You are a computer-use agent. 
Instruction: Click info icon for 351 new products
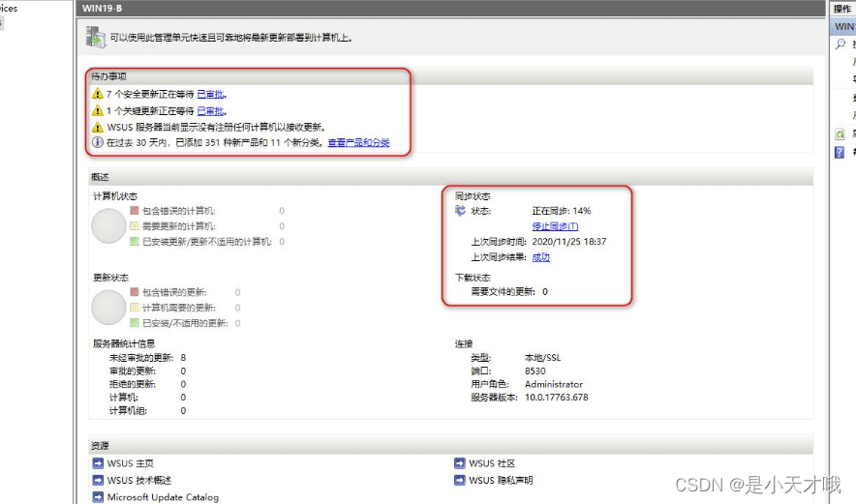tap(98, 142)
